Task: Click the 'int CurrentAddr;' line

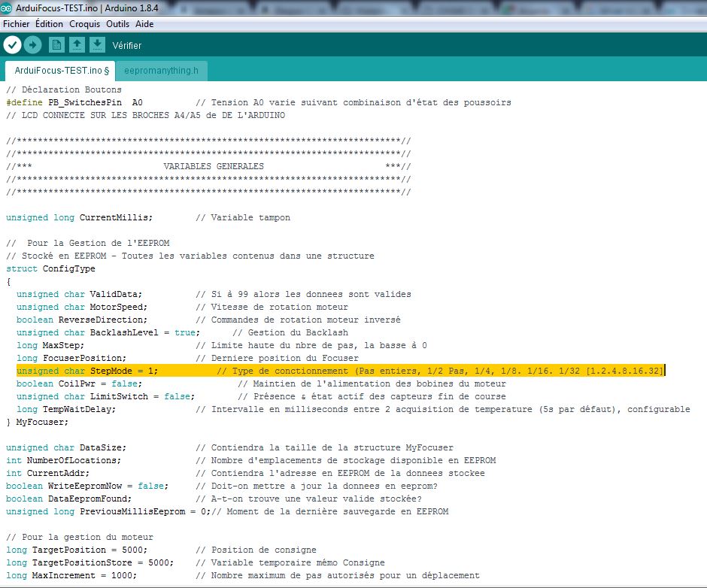Action: click(48, 473)
